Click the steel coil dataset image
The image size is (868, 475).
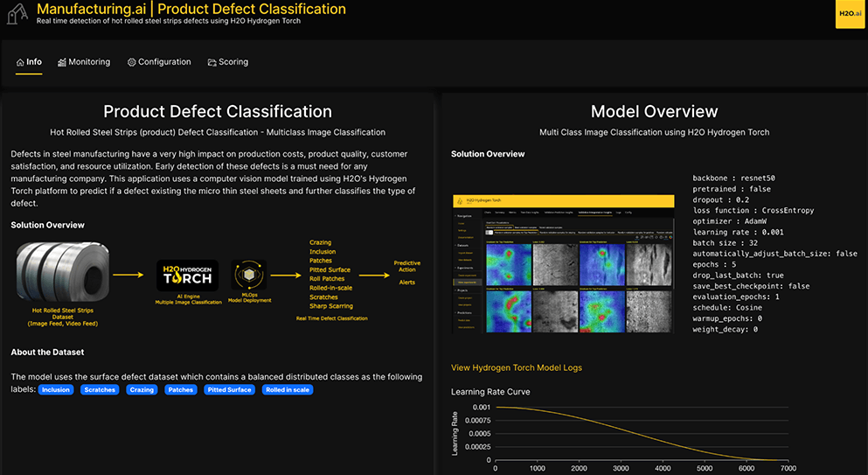pos(63,271)
